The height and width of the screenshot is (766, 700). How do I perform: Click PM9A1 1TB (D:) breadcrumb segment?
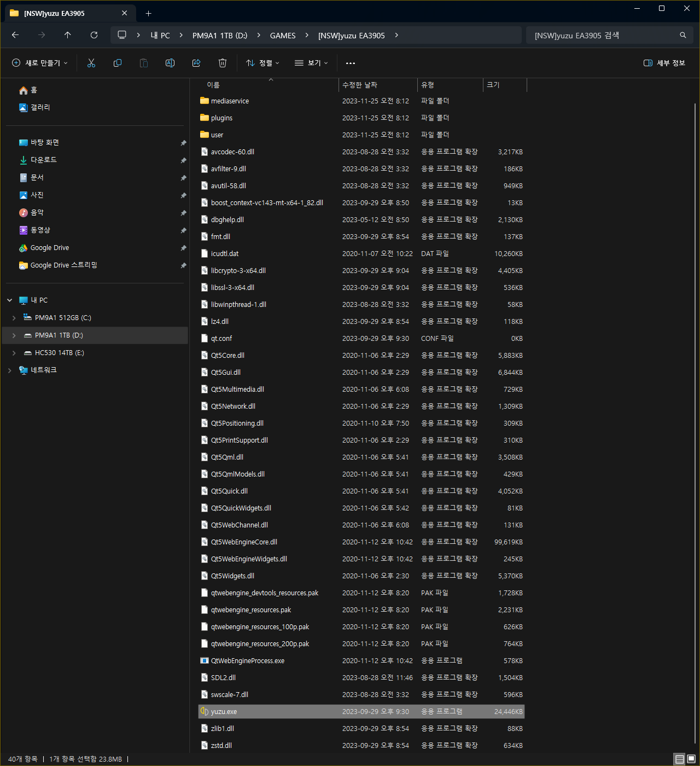(220, 36)
